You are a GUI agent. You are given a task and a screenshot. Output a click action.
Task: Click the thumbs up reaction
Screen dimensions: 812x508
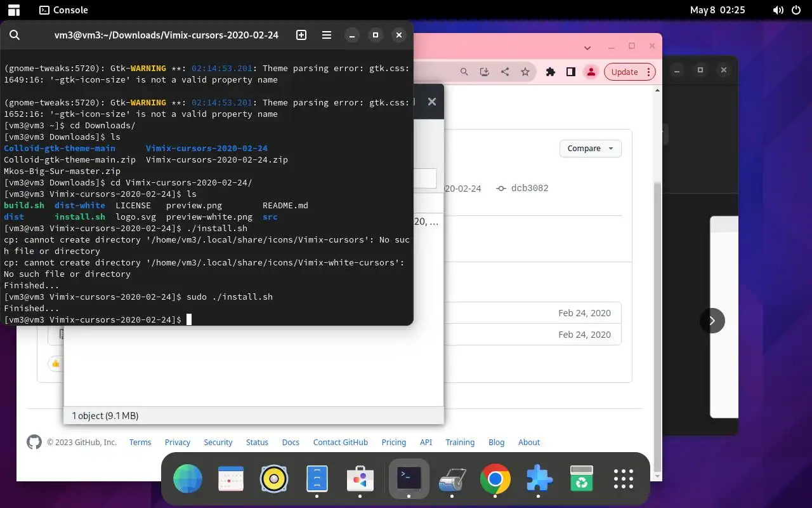pyautogui.click(x=56, y=364)
